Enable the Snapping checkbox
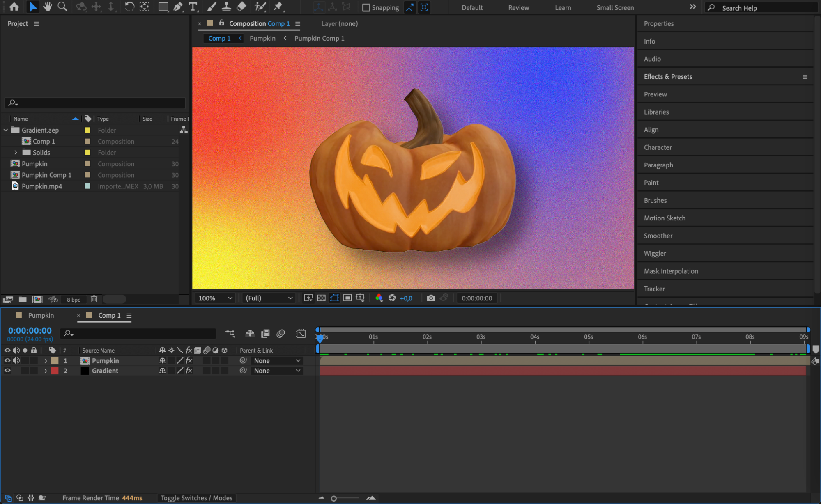 366,8
